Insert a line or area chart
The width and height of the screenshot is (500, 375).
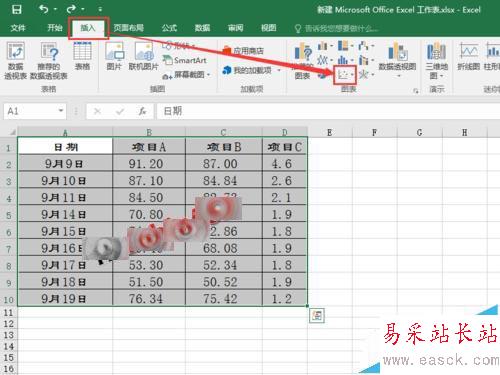[325, 60]
